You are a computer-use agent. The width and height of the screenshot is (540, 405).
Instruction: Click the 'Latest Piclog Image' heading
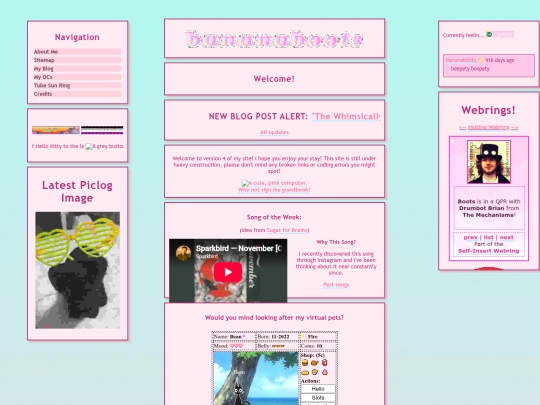(77, 191)
